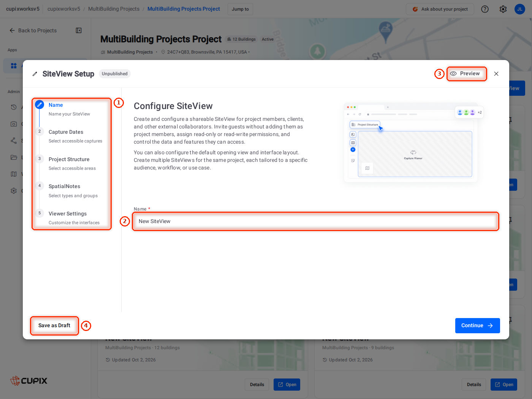Open the Jump to menu
Image resolution: width=532 pixels, height=399 pixels.
click(240, 9)
